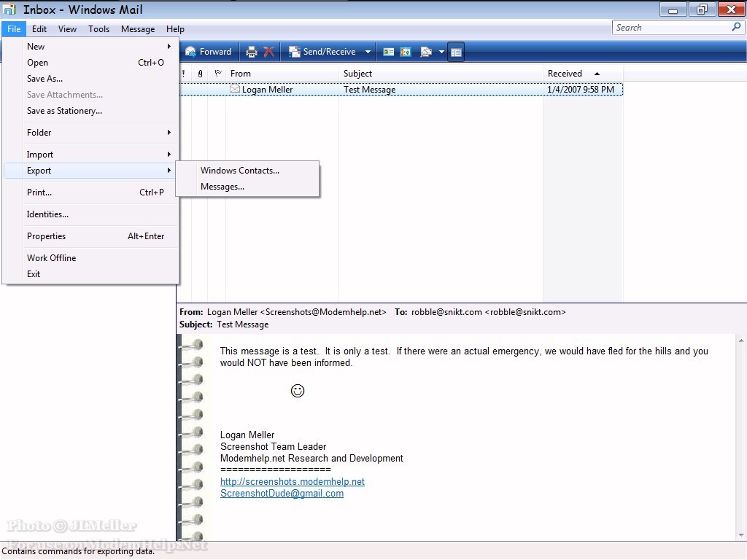The height and width of the screenshot is (560, 747).
Task: Open the Tools menu
Action: coord(98,29)
